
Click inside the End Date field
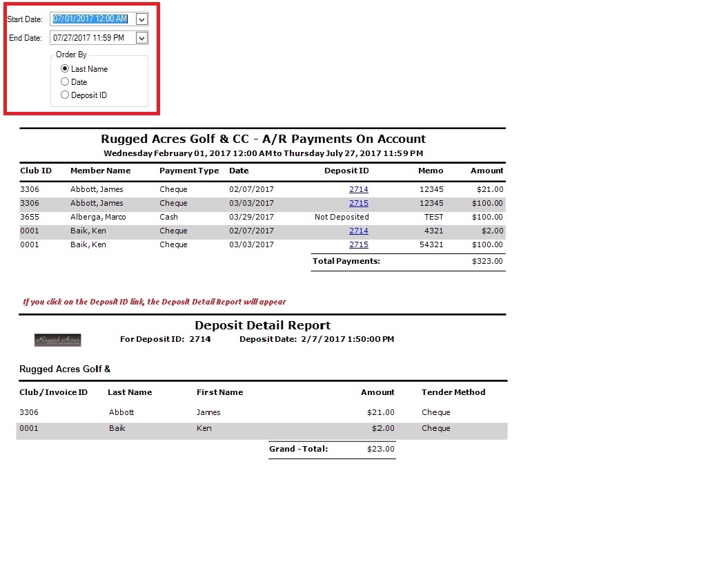[91, 38]
